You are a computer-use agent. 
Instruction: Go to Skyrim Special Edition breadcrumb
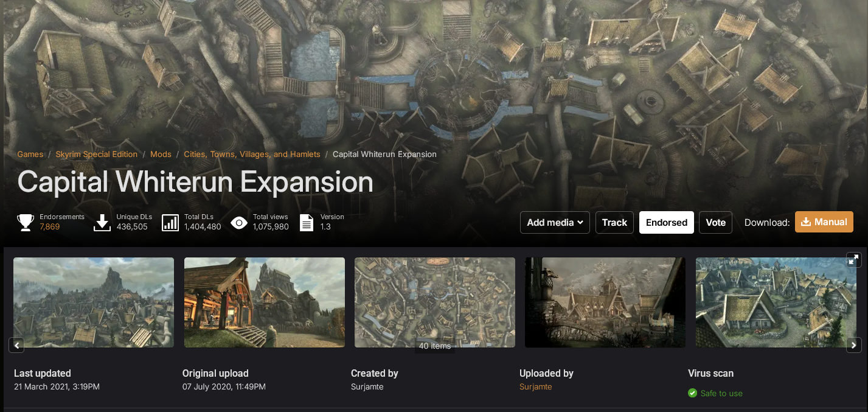[97, 154]
